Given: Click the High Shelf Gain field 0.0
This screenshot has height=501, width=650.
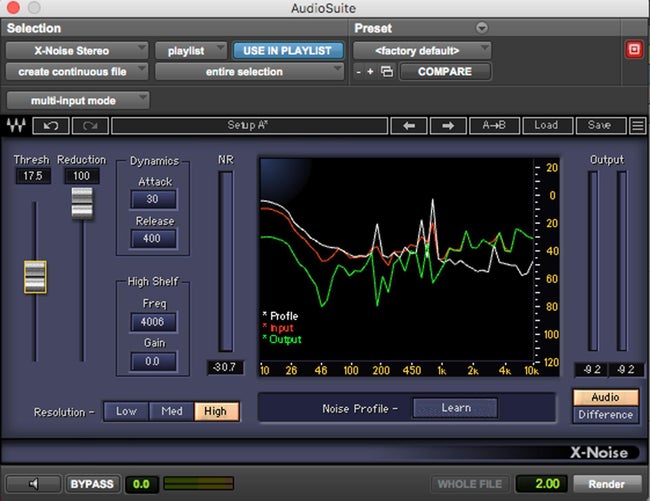Looking at the screenshot, I should (153, 361).
